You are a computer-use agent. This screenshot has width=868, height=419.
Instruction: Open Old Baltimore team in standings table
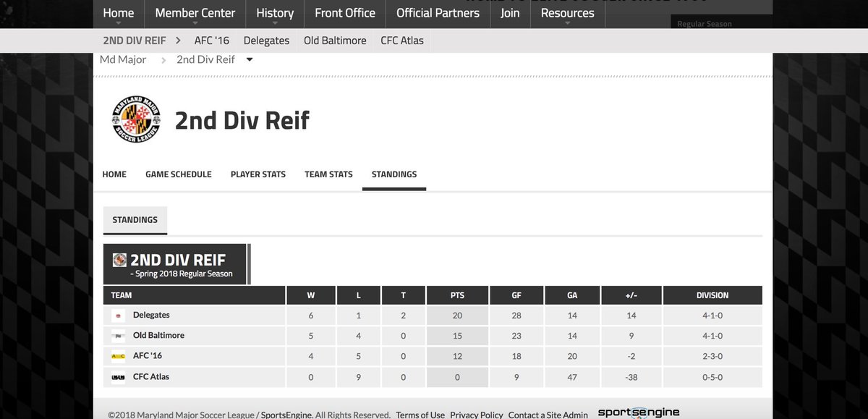[x=158, y=336]
